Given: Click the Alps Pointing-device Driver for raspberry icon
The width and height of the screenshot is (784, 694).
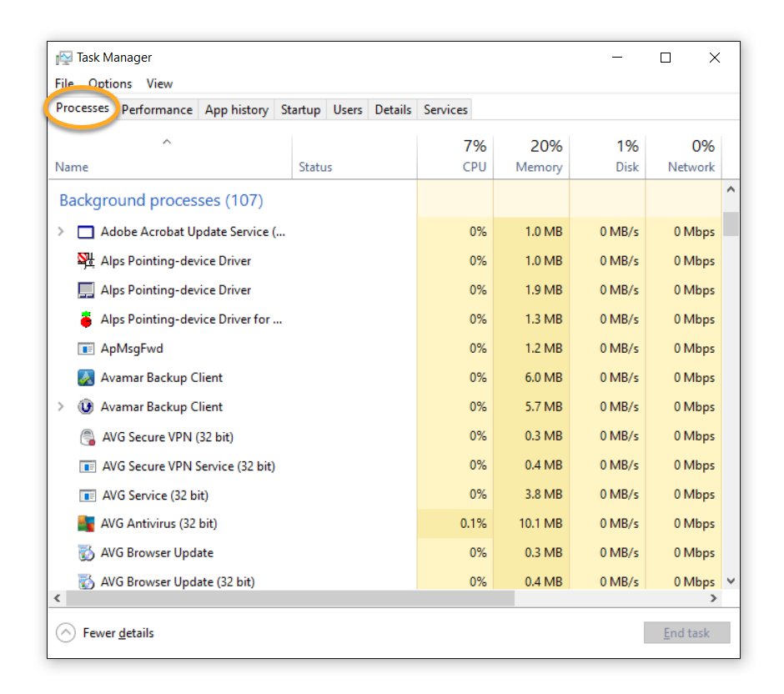Looking at the screenshot, I should (86, 319).
